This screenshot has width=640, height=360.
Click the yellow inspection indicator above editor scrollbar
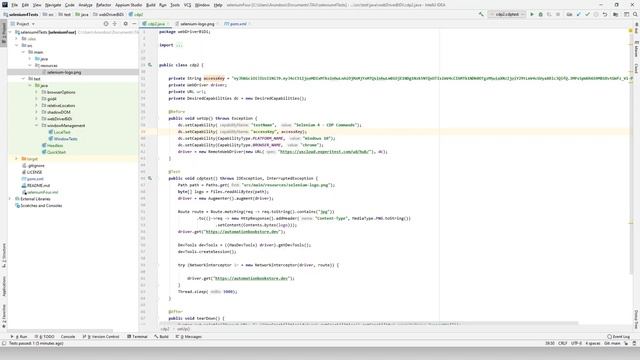pos(631,31)
